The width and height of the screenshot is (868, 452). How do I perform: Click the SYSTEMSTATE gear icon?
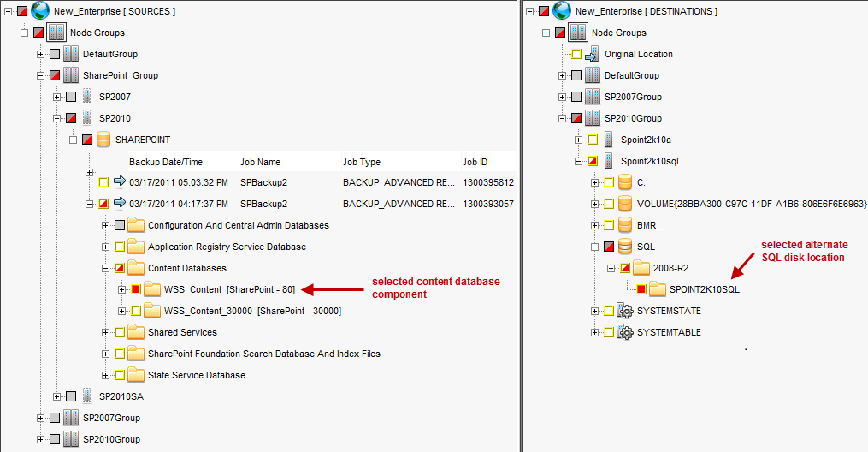[624, 311]
